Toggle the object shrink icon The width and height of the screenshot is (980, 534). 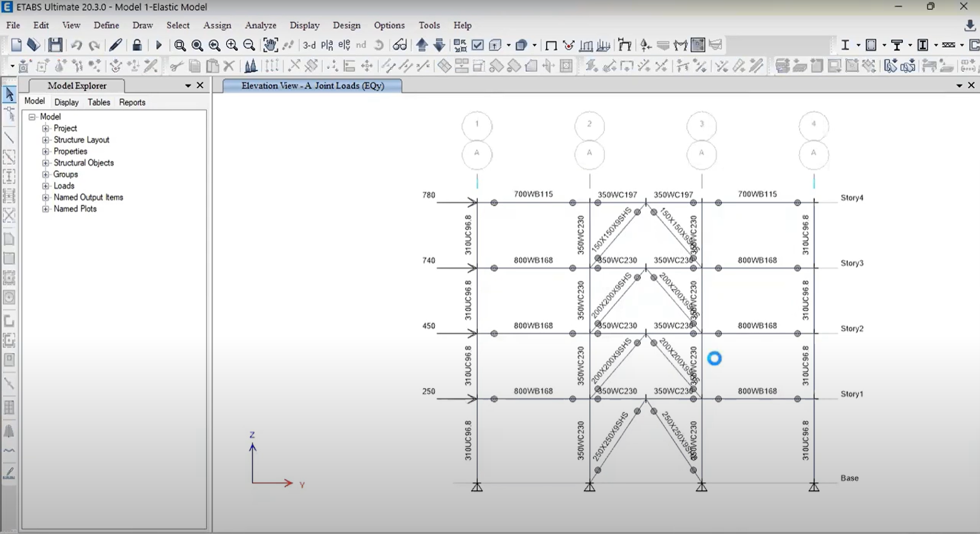tap(460, 45)
